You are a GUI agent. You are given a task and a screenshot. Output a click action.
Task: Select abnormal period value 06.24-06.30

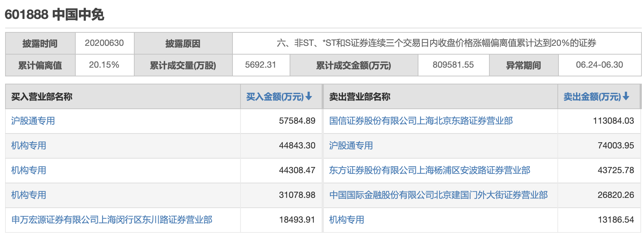pyautogui.click(x=600, y=65)
